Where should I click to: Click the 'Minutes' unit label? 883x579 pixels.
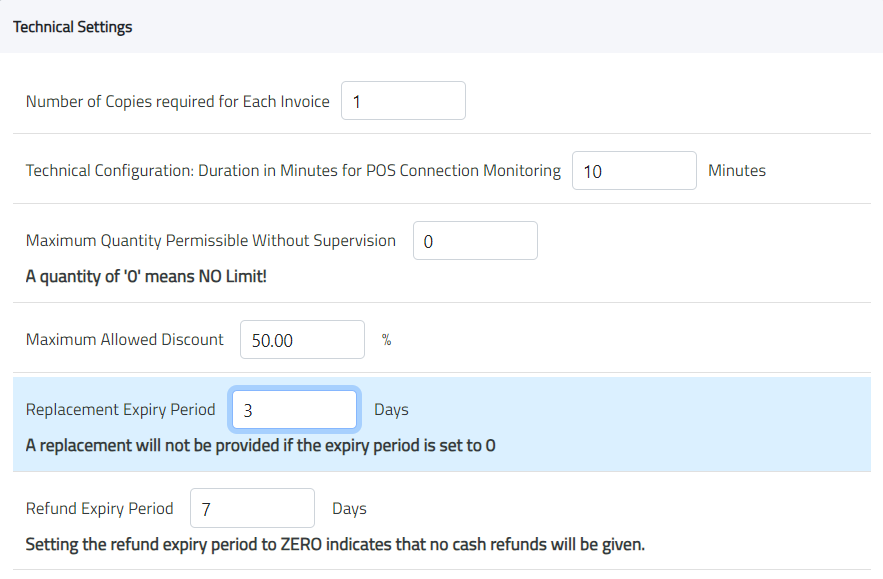click(x=737, y=170)
